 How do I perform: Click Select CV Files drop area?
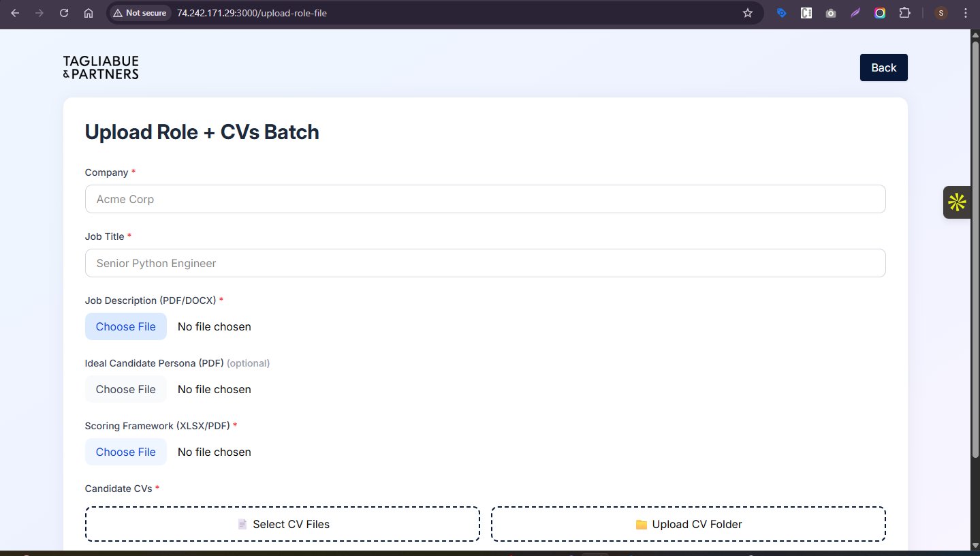[283, 524]
